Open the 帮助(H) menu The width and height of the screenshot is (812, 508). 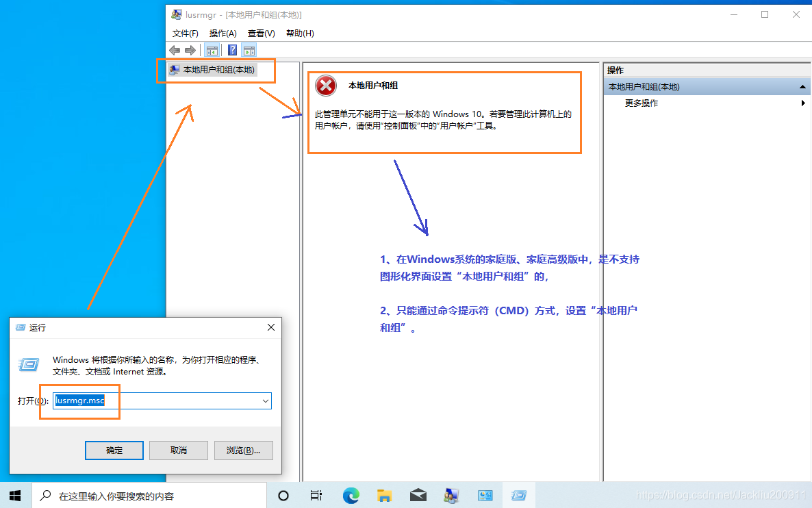[300, 33]
